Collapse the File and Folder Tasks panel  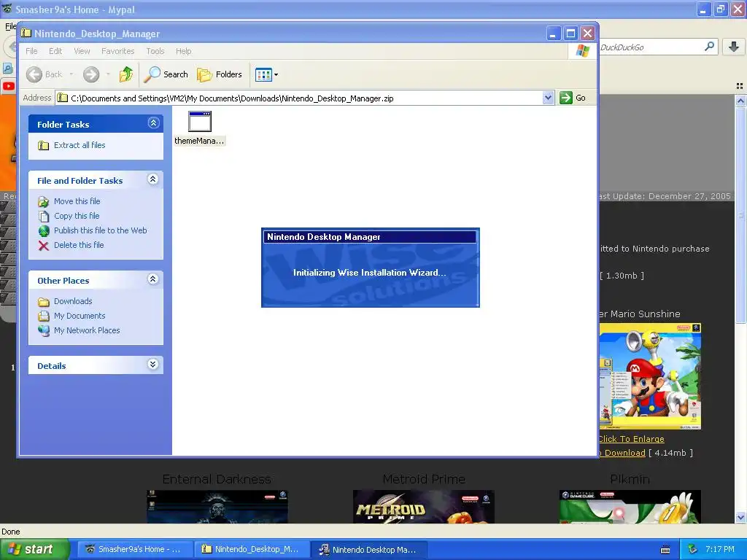(153, 179)
